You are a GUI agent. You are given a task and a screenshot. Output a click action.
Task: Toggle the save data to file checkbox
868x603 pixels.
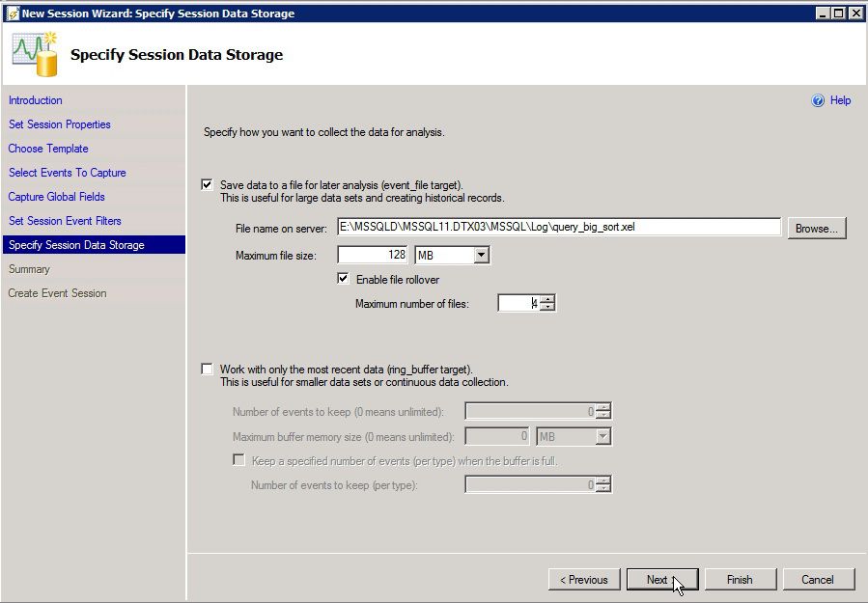pos(207,185)
